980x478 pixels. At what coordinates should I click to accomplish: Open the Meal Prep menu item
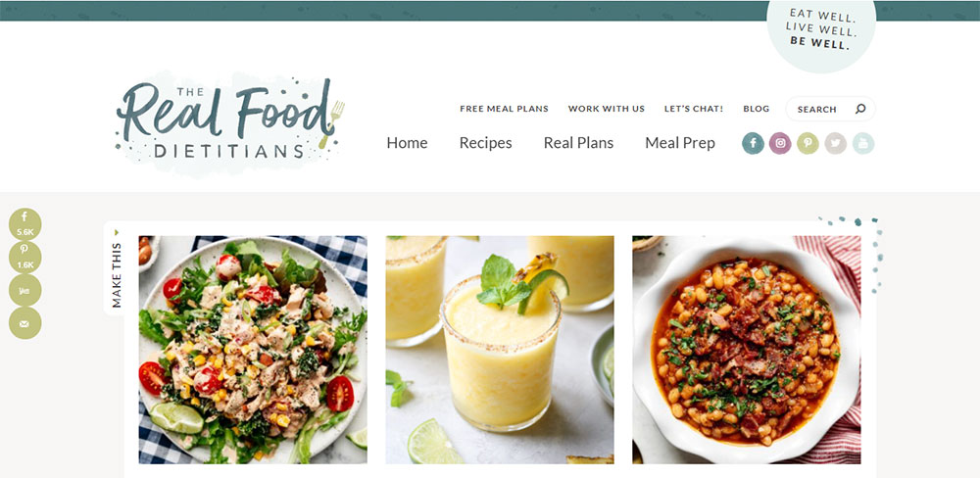pyautogui.click(x=680, y=143)
